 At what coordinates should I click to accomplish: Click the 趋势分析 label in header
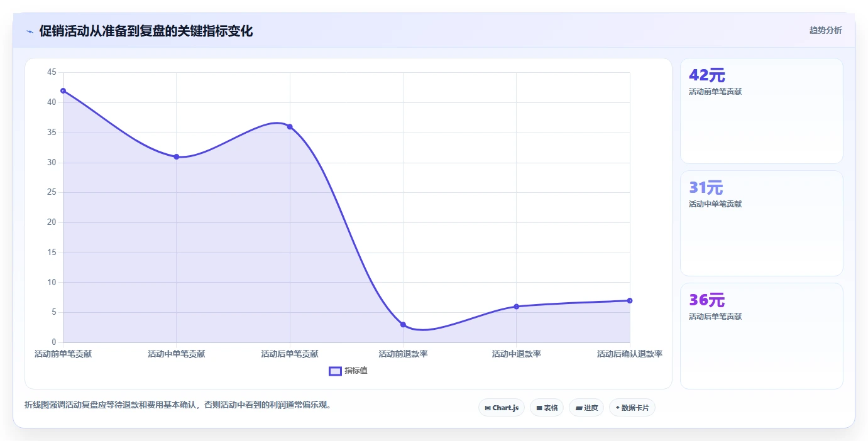pos(826,31)
